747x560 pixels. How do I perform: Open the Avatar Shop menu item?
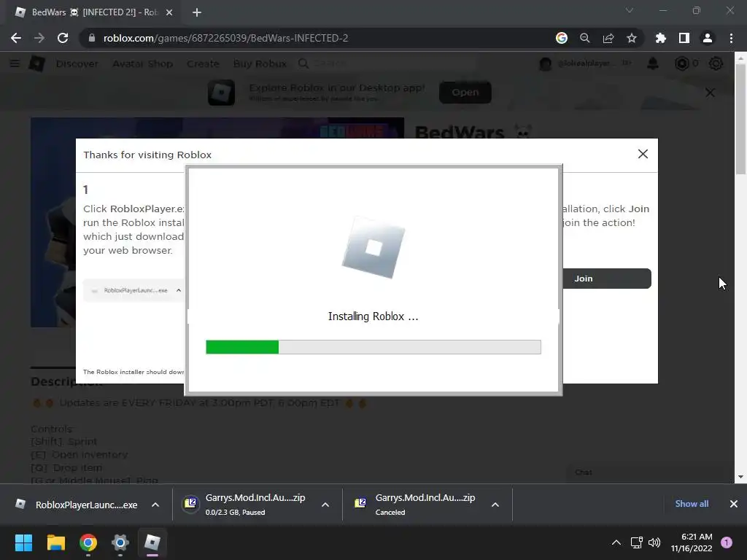pos(142,63)
